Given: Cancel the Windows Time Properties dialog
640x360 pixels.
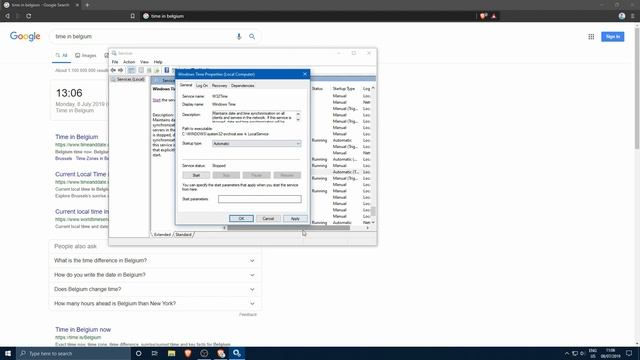Looking at the screenshot, I should 268,218.
